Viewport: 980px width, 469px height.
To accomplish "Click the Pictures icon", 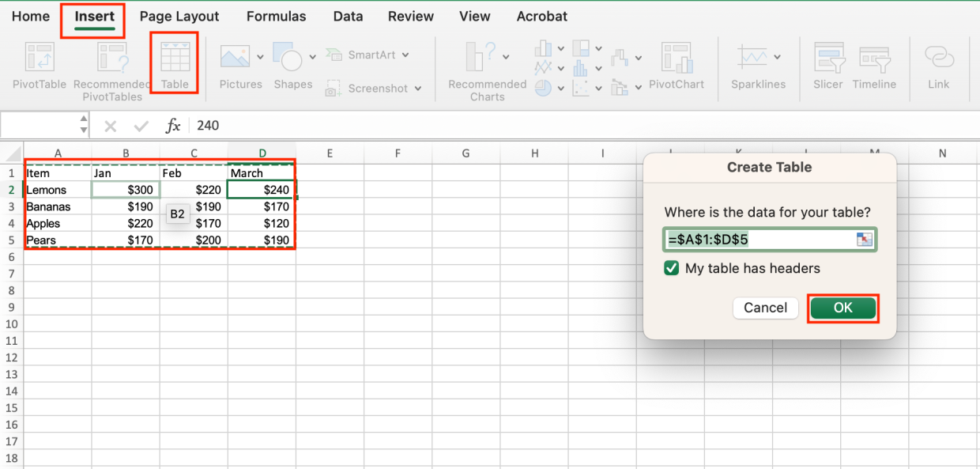I will pyautogui.click(x=235, y=58).
